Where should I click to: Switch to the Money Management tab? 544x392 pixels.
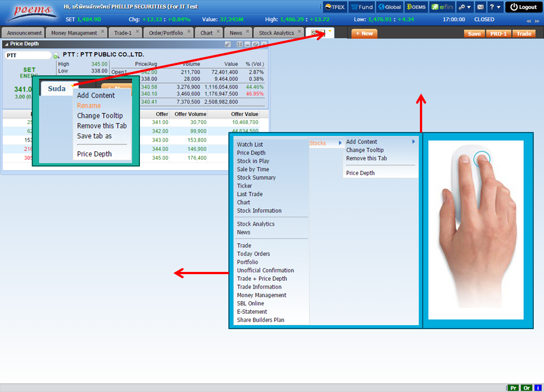tap(74, 33)
